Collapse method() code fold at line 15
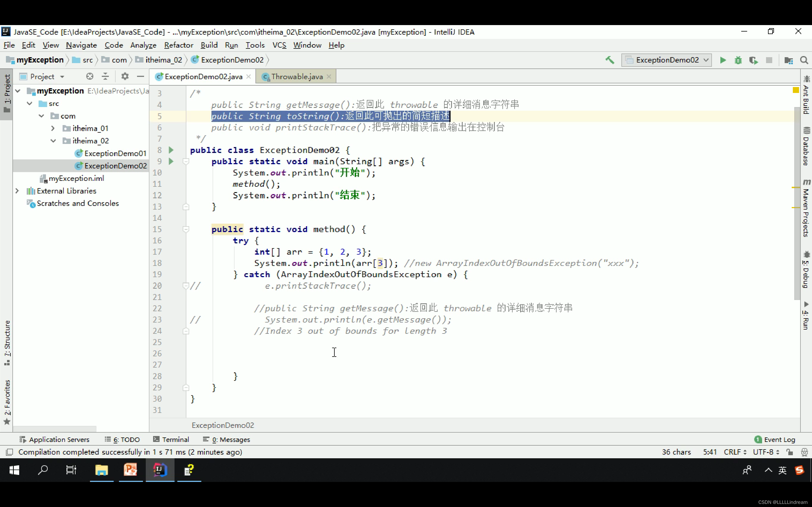 pos(186,229)
